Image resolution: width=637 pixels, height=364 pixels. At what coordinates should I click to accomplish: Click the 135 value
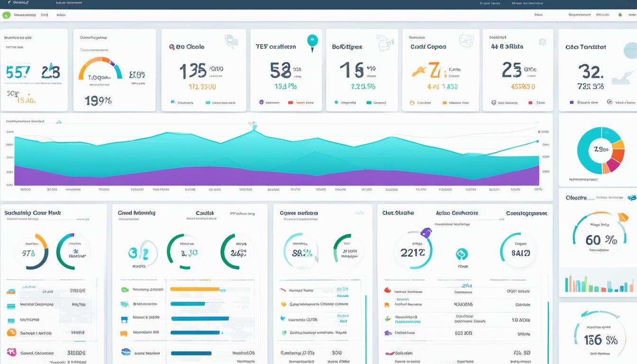click(193, 71)
